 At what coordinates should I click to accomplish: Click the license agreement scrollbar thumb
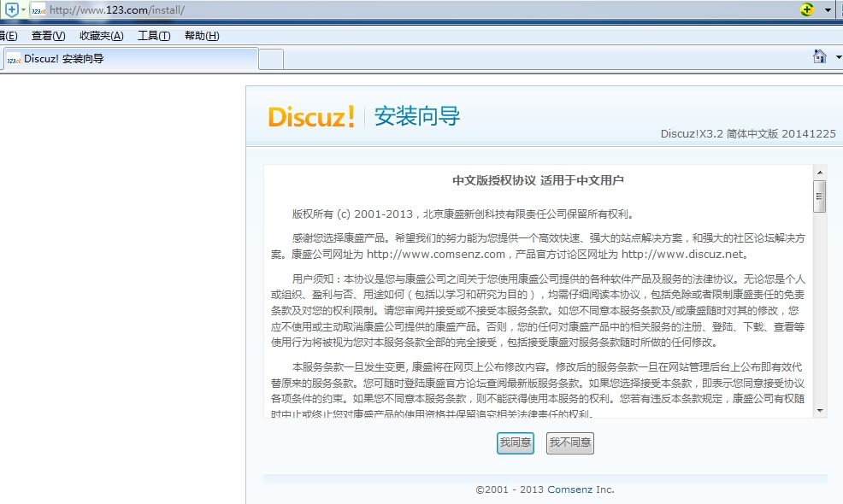(820, 196)
